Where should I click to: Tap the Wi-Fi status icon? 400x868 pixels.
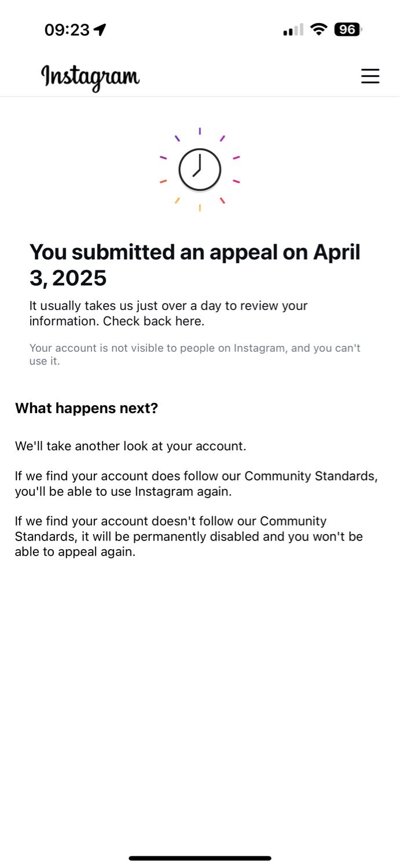pos(318,30)
